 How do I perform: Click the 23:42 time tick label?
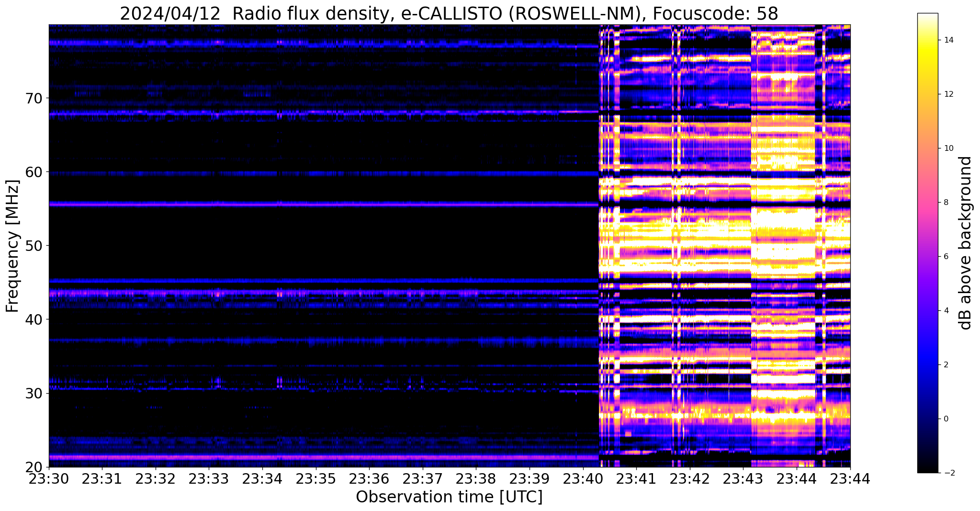click(x=690, y=478)
